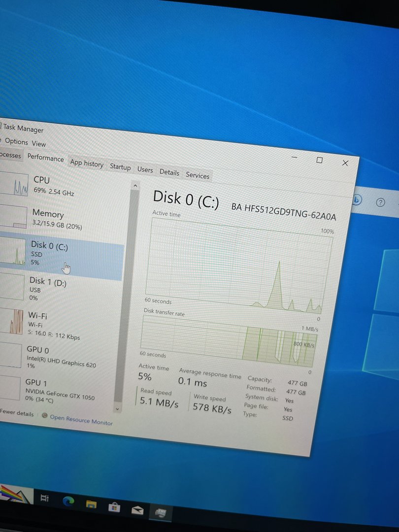
Task: Open File Explorer from the taskbar
Action: (x=91, y=503)
